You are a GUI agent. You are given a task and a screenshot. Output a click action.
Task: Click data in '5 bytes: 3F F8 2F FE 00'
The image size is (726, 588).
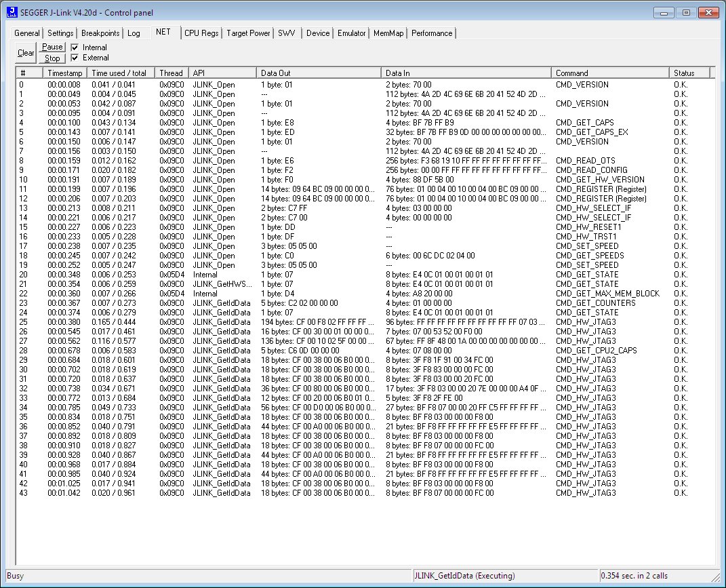pyautogui.click(x=424, y=398)
